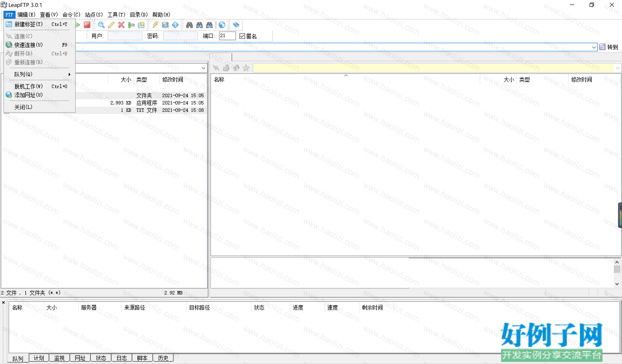The height and width of the screenshot is (364, 622).
Task: Click log pane scroll-down arrow
Action: click(x=617, y=284)
